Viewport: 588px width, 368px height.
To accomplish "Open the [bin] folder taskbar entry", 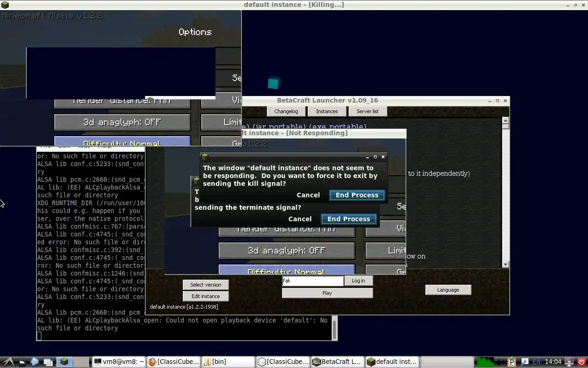I will [x=228, y=362].
